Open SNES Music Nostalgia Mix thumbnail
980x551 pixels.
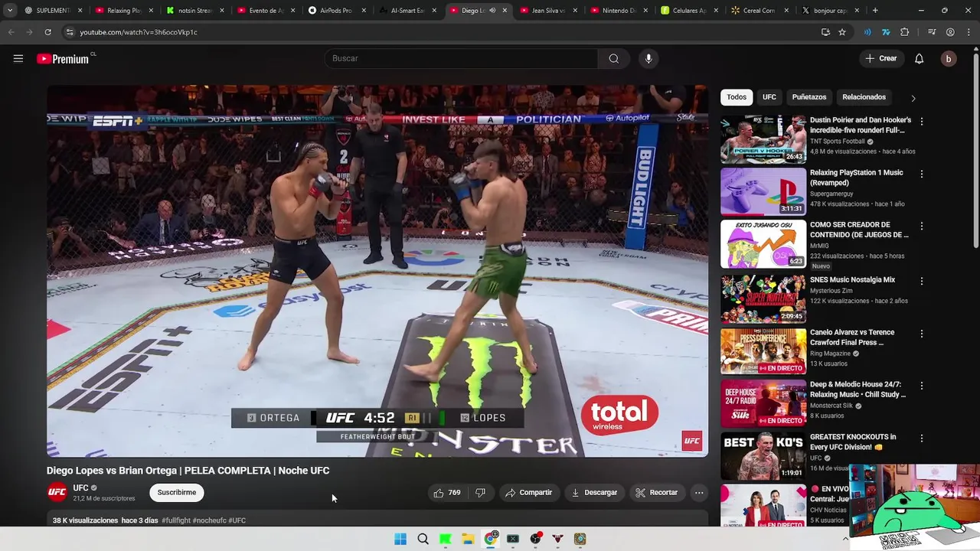click(763, 298)
